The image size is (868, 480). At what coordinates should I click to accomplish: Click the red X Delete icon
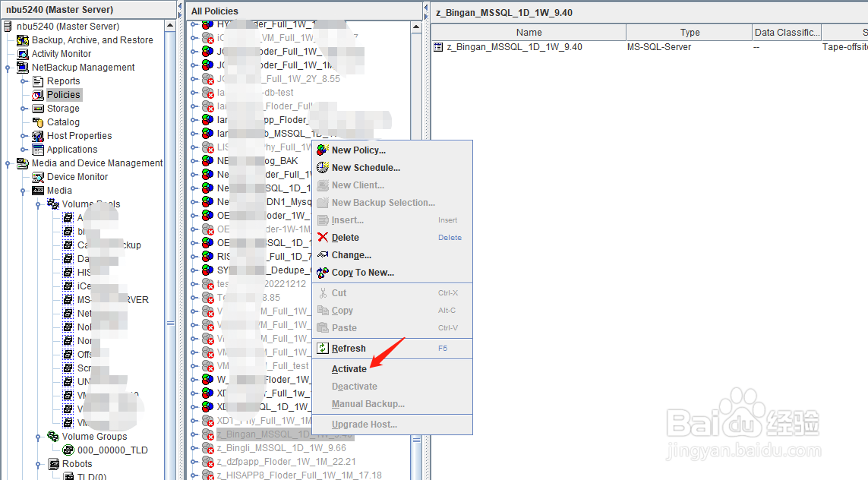(x=323, y=237)
